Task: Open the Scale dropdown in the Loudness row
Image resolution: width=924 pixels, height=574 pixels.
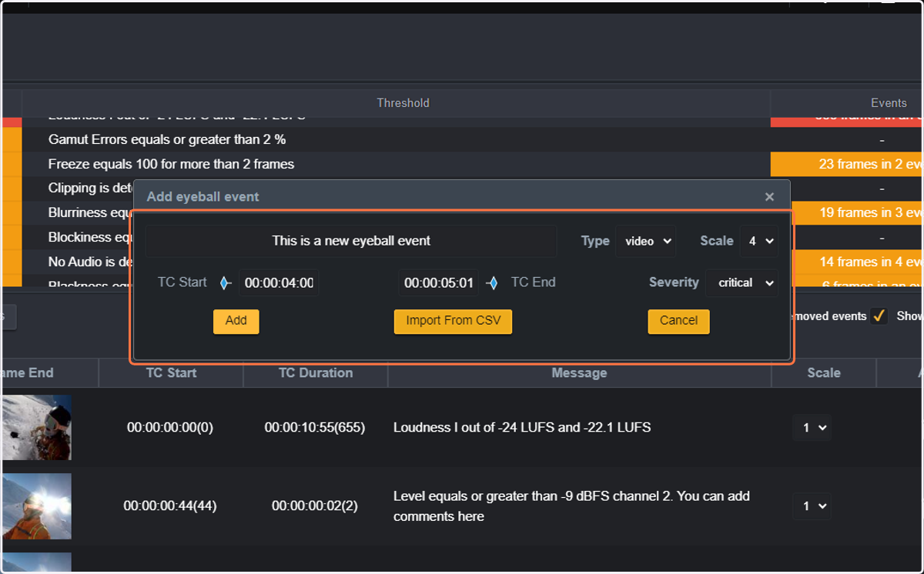Action: pyautogui.click(x=812, y=428)
